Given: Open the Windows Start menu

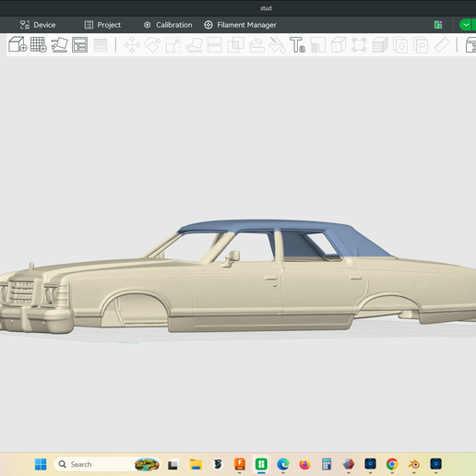Looking at the screenshot, I should pos(41,464).
